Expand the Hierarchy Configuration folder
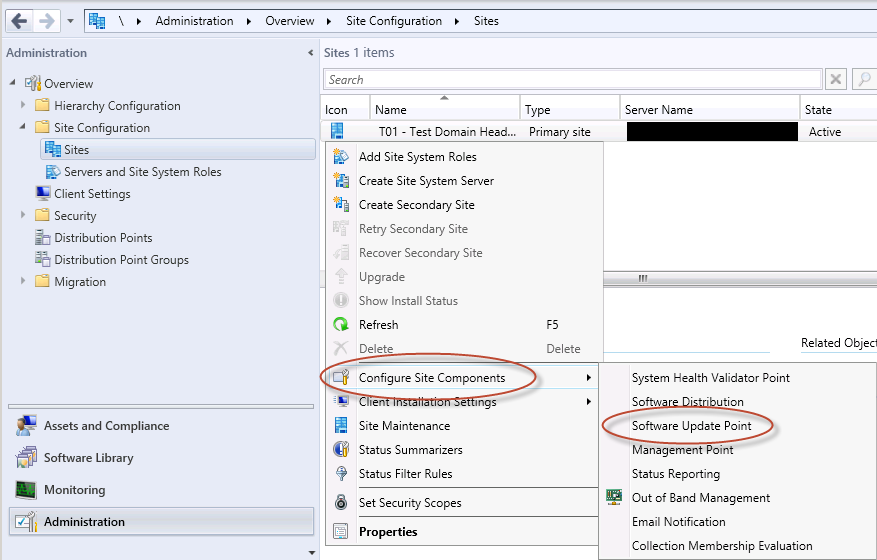 tap(23, 105)
